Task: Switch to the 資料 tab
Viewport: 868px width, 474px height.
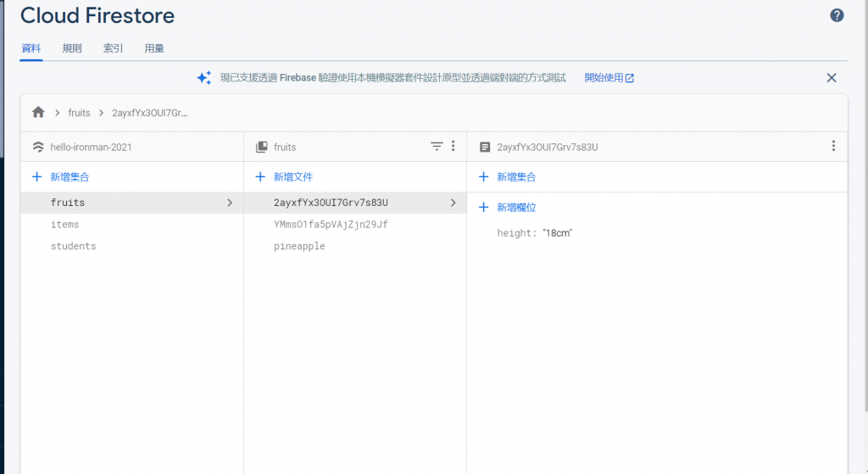Action: click(x=31, y=48)
